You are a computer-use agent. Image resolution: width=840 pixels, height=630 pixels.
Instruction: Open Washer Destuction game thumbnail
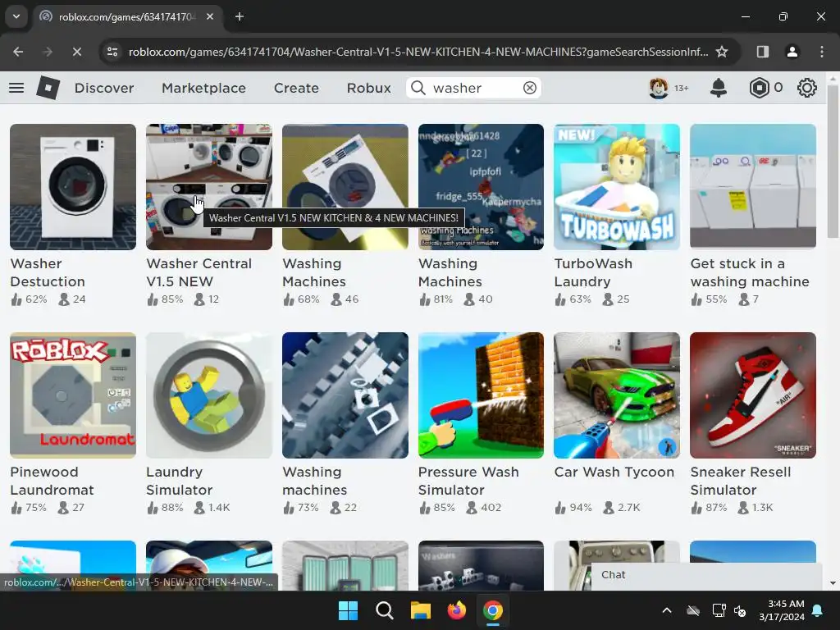point(73,187)
